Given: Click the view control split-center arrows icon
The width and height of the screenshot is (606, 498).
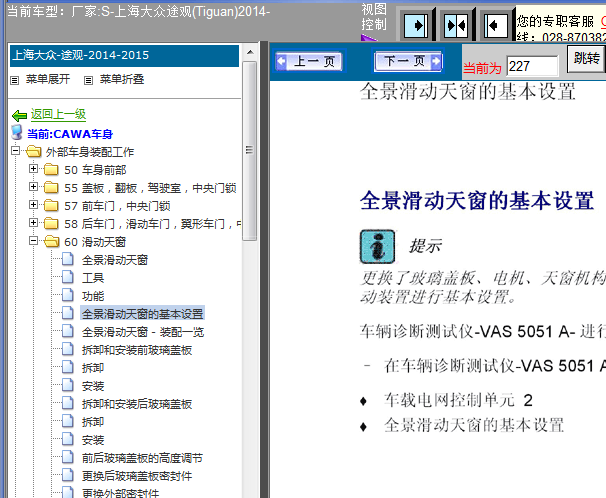Looking at the screenshot, I should click(x=455, y=25).
